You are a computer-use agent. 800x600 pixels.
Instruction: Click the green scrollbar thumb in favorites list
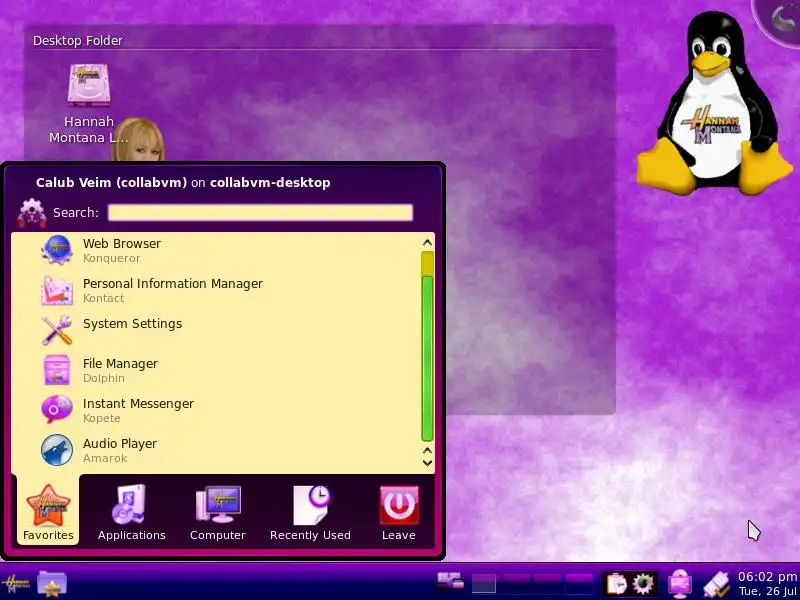[x=428, y=358]
